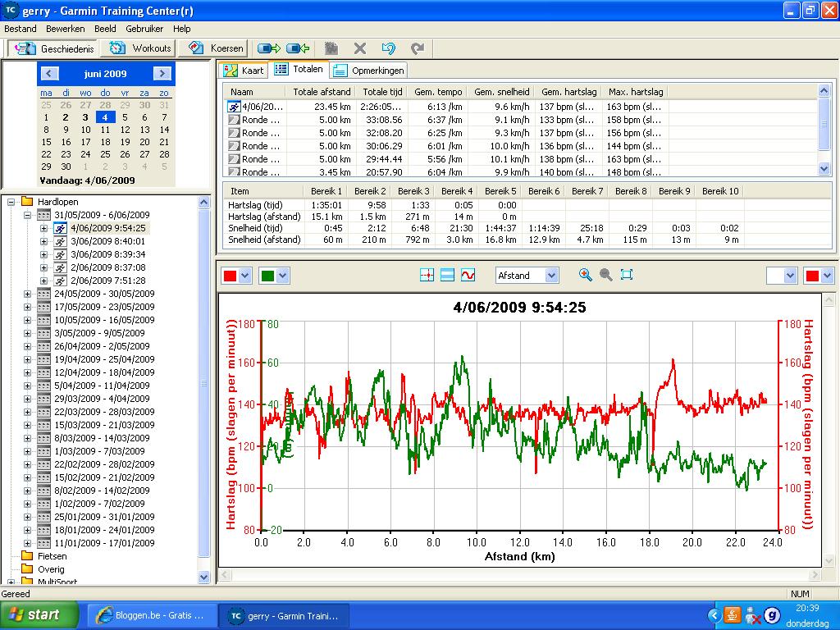Toggle the graph smoothing curve icon

pos(468,276)
